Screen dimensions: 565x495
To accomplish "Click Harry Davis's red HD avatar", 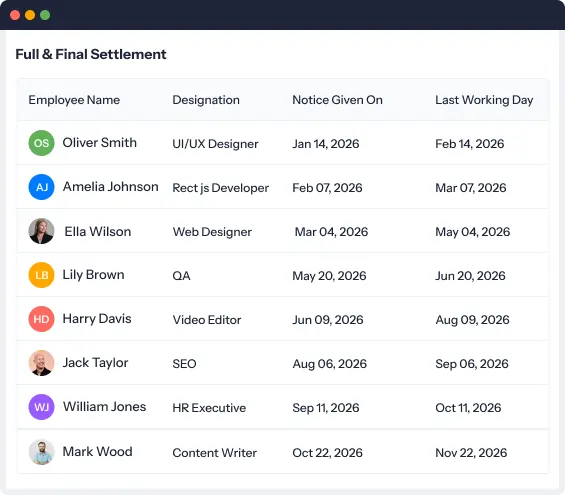I will [41, 319].
